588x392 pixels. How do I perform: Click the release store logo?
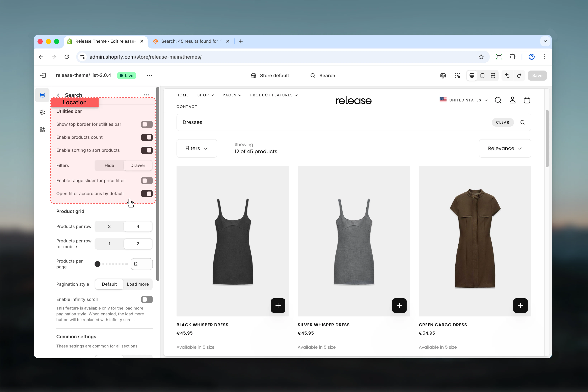tap(353, 100)
